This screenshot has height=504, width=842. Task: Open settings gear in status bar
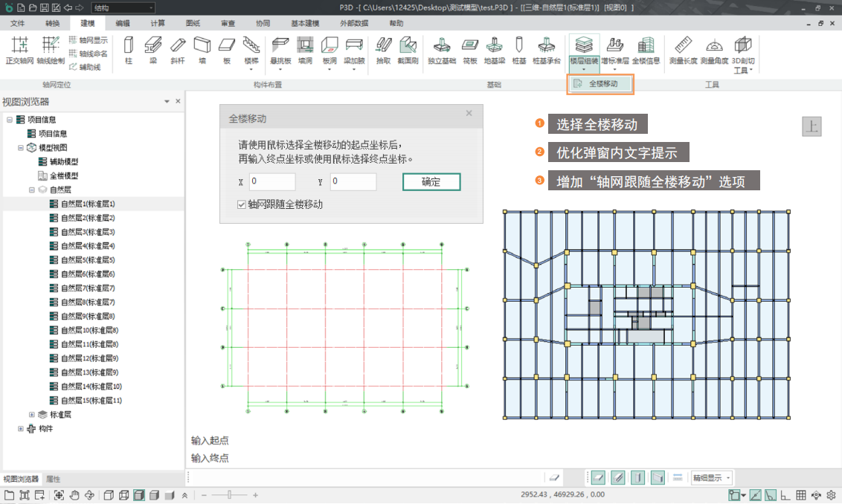[832, 495]
